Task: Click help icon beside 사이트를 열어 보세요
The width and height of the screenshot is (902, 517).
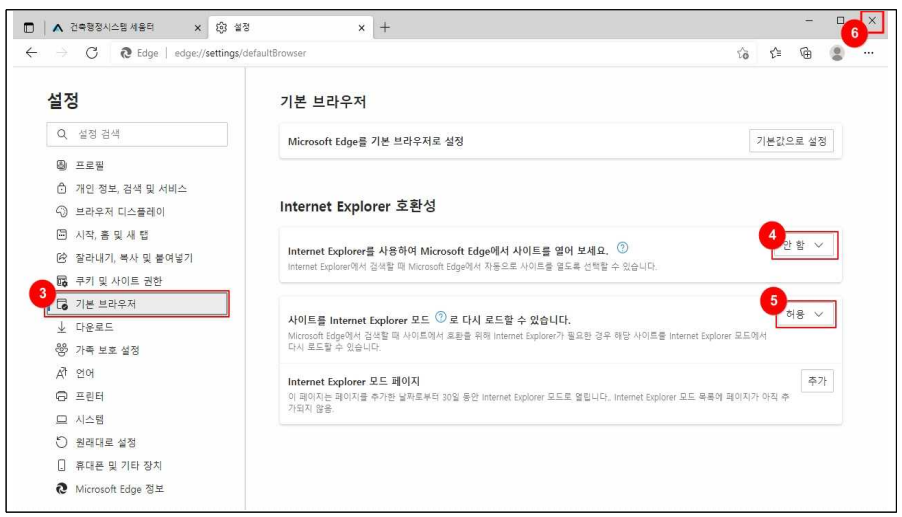Action: pos(622,248)
